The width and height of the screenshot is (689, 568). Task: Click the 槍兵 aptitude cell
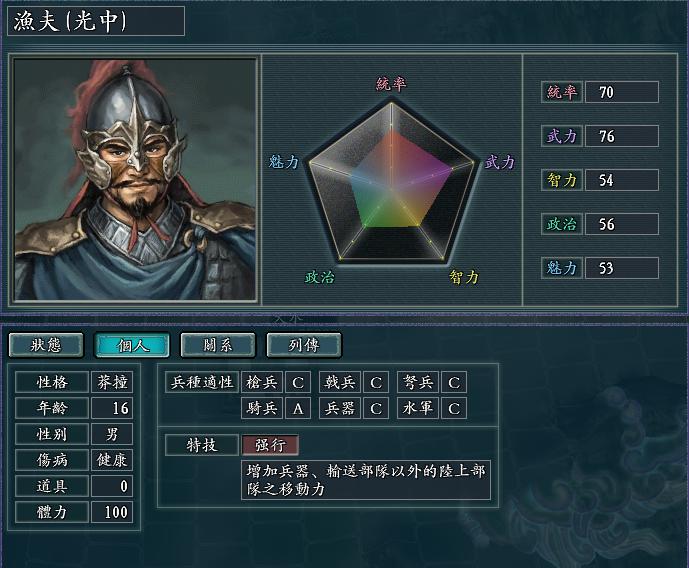pyautogui.click(x=262, y=382)
